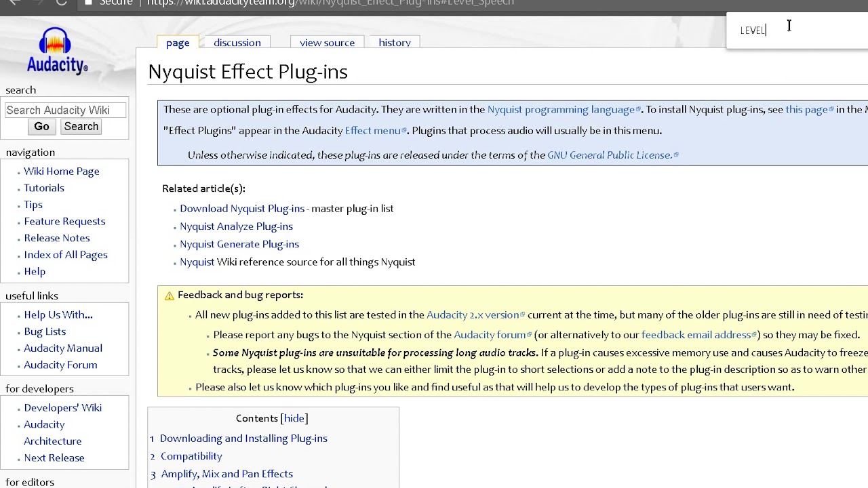Open Audacity Forum sidebar link

pyautogui.click(x=60, y=365)
